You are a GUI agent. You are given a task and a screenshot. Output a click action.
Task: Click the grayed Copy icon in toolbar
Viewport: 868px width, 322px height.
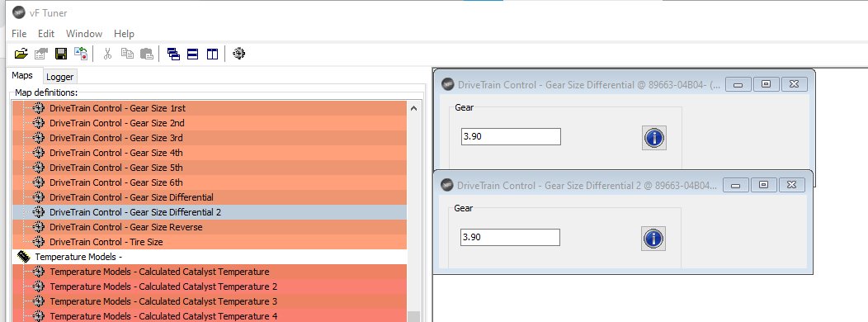click(127, 54)
